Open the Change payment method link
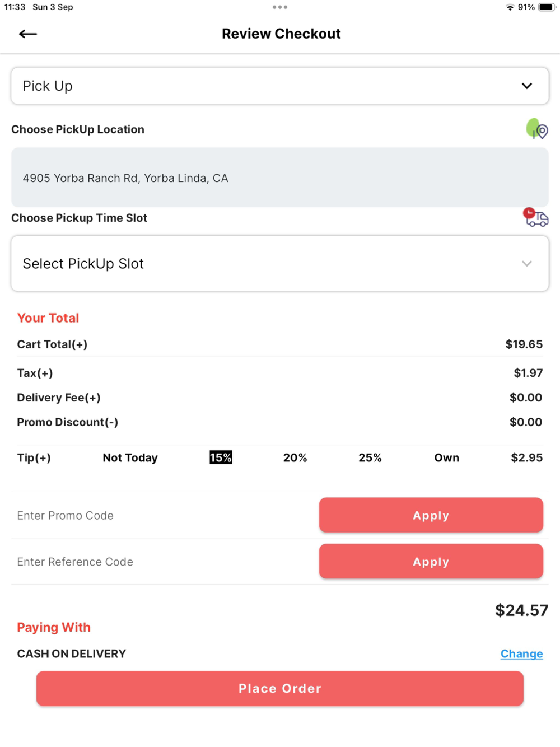 coord(522,654)
